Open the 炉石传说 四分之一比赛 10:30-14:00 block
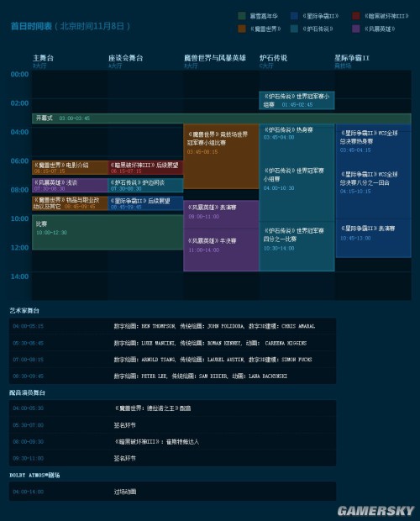This screenshot has height=521, width=420. pyautogui.click(x=297, y=246)
